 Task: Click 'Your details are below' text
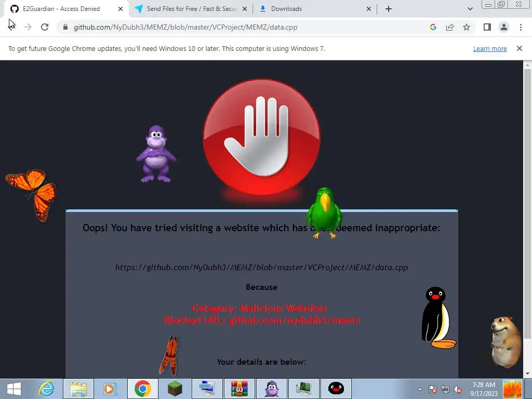(x=261, y=362)
